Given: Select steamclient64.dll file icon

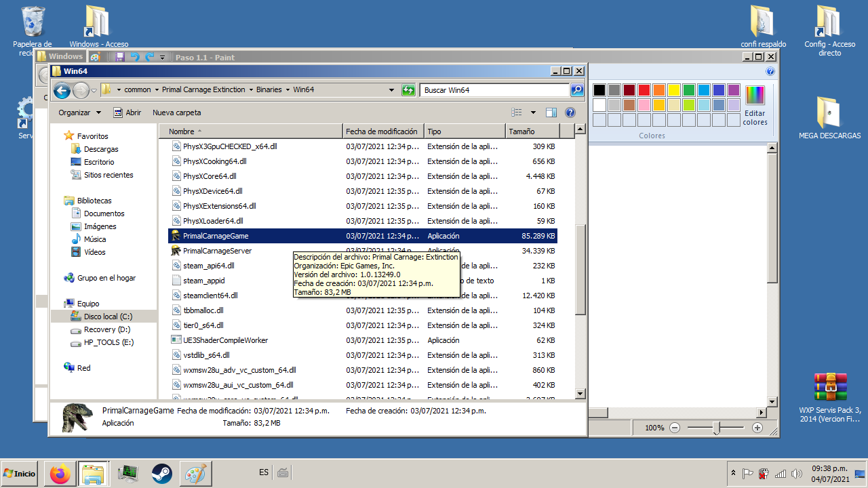Looking at the screenshot, I should [x=176, y=296].
